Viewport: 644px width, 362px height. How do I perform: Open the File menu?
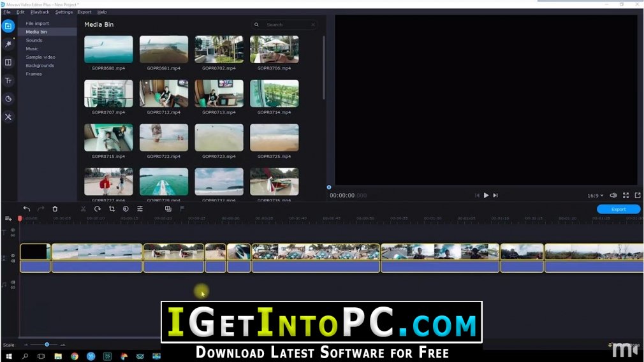7,12
